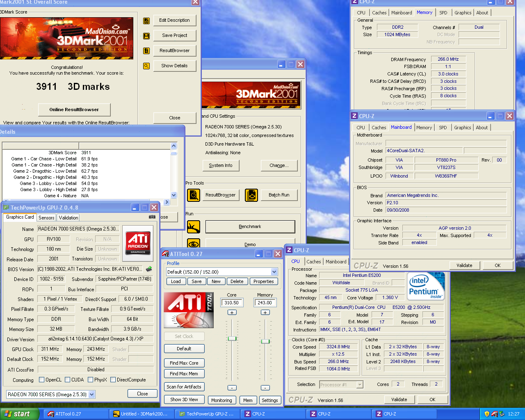Switch to the Sensors tab in GPU-Z

pos(46,218)
